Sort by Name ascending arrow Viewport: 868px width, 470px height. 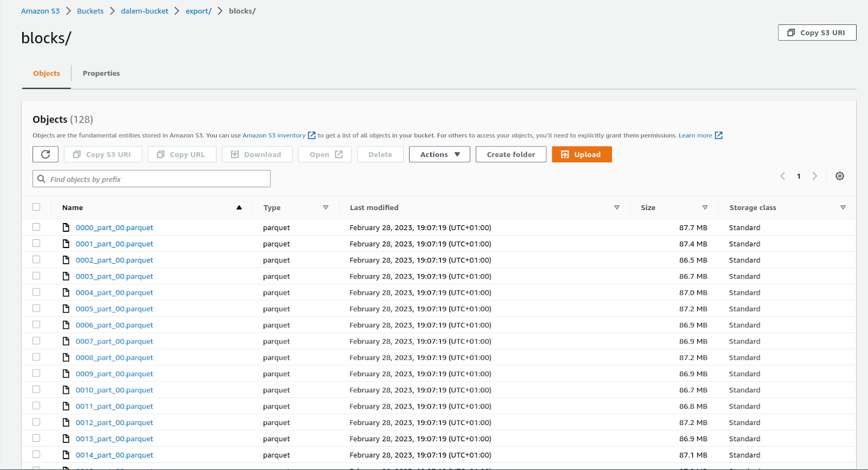click(x=239, y=208)
